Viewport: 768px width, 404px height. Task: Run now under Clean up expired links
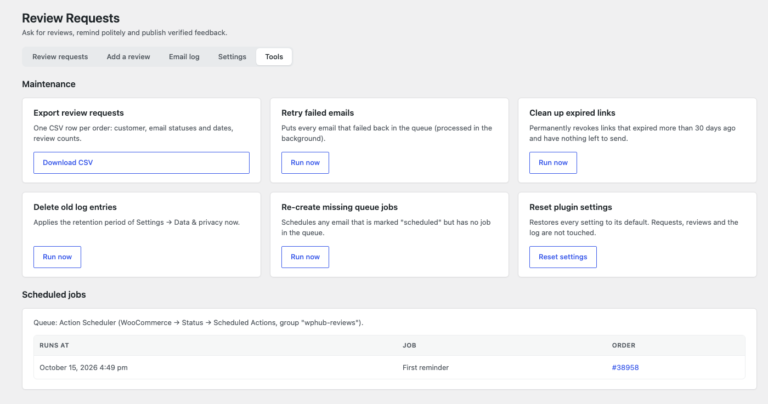click(x=553, y=163)
